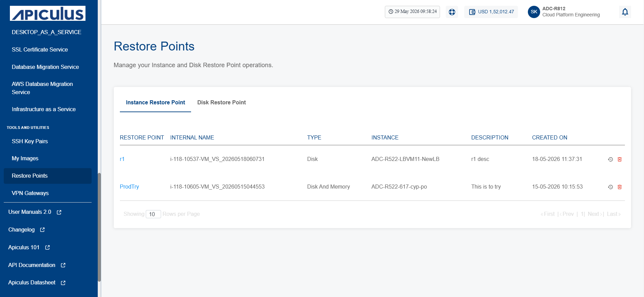Image resolution: width=644 pixels, height=297 pixels.
Task: Open SSL Certificate Service
Action: (x=40, y=49)
